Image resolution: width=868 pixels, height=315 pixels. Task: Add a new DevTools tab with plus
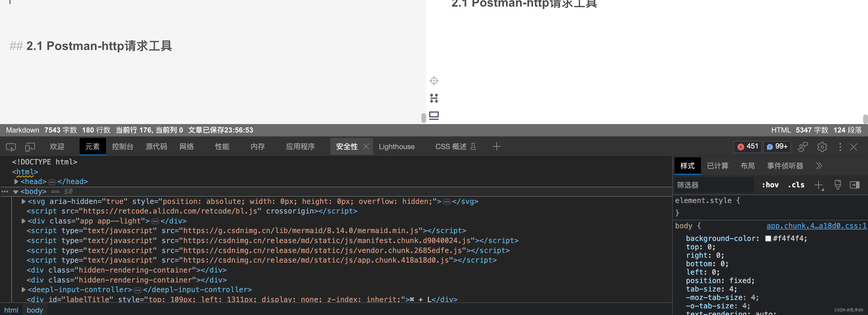(x=496, y=146)
